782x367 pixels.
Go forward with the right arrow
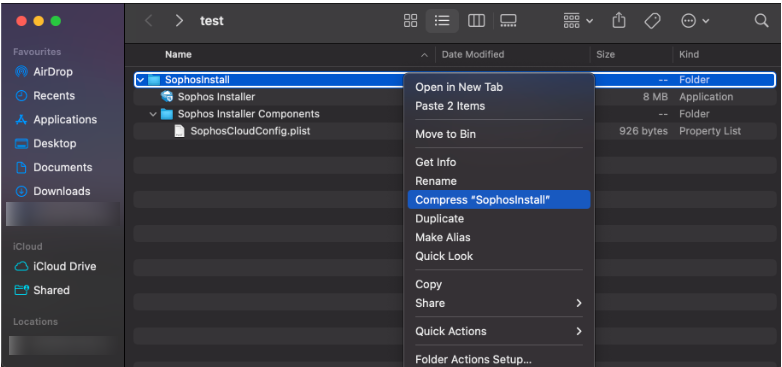pyautogui.click(x=179, y=20)
